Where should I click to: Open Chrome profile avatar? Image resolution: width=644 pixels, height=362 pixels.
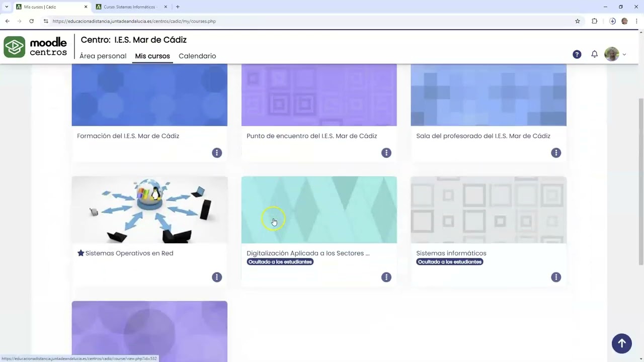coord(624,21)
